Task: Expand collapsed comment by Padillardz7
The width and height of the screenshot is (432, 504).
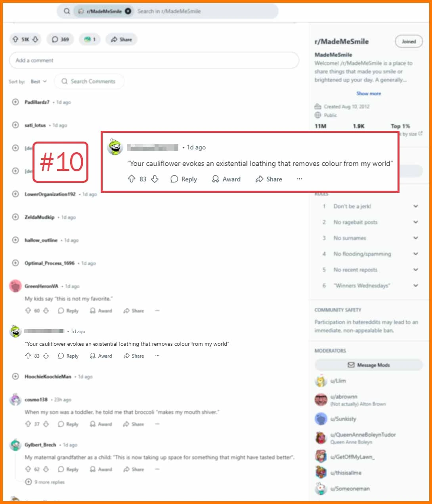Action: (x=15, y=102)
